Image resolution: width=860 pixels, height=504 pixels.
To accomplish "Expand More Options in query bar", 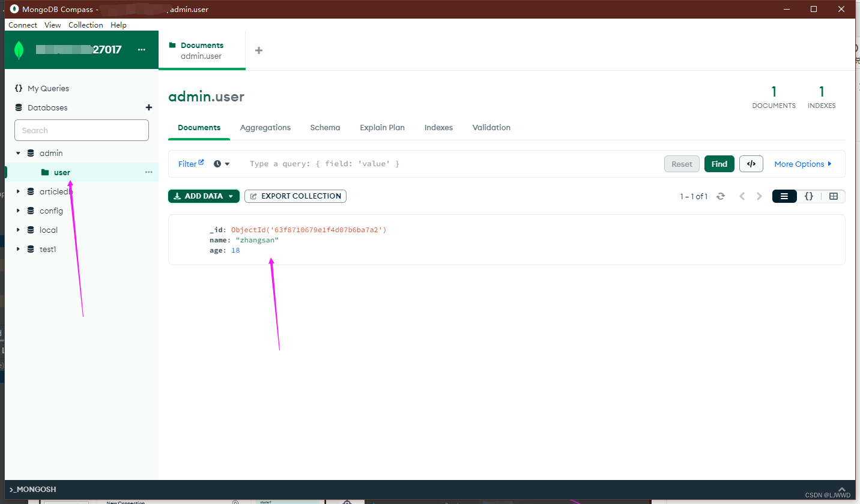I will tap(803, 164).
